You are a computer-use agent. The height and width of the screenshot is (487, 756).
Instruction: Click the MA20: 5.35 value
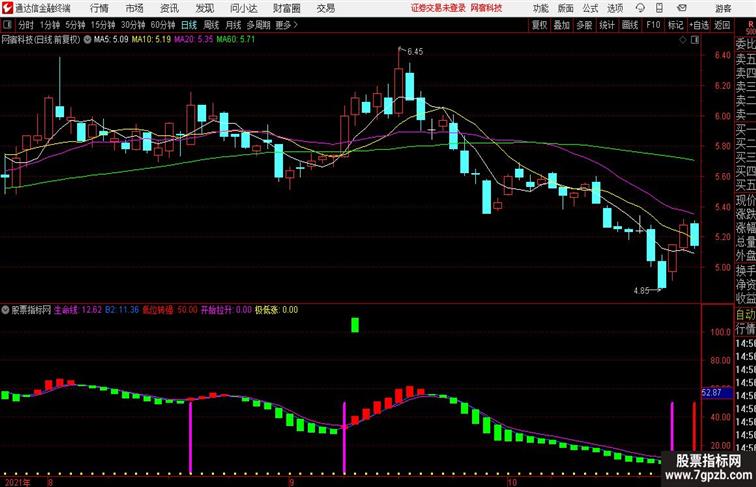[x=193, y=40]
